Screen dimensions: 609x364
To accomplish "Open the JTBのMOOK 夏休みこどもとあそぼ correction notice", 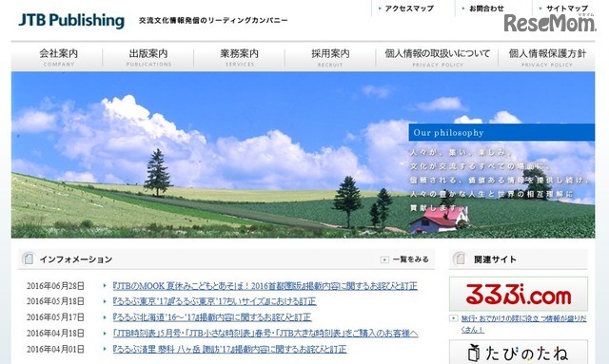I will pos(265,286).
